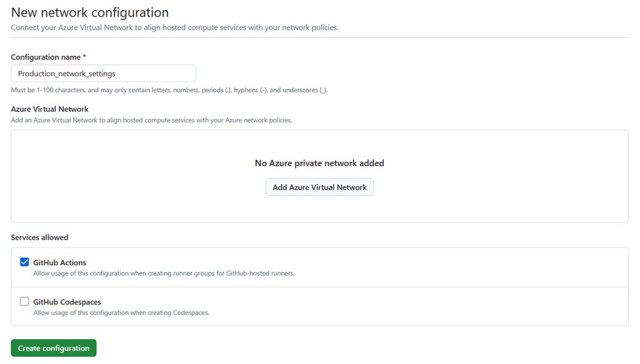Submit the form with Create configuration
This screenshot has width=640, height=364.
click(53, 347)
